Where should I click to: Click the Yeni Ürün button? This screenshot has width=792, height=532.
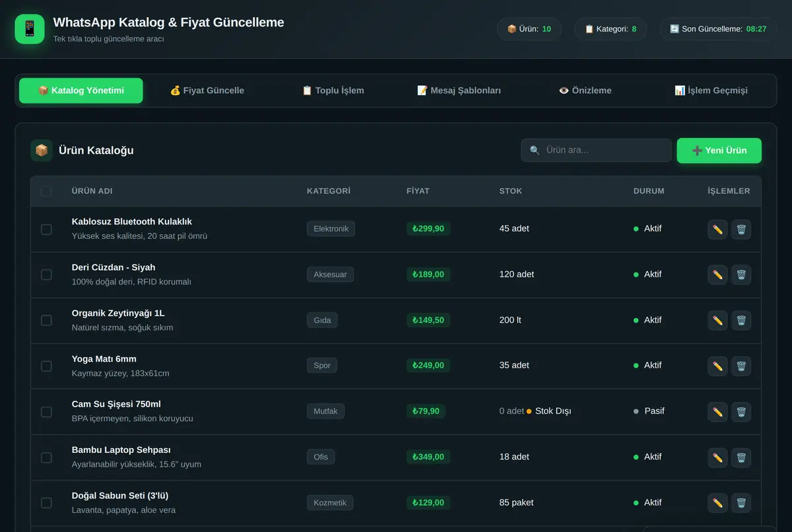(x=719, y=150)
